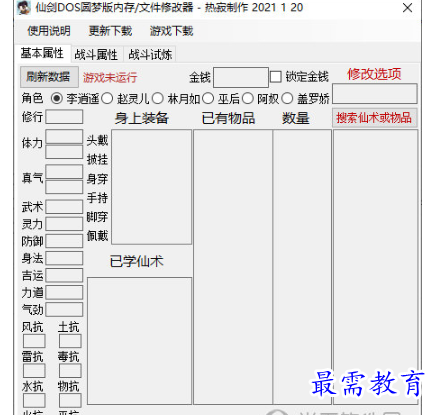
Task: Click the 数量 quantity list box
Action: pyautogui.click(x=302, y=267)
